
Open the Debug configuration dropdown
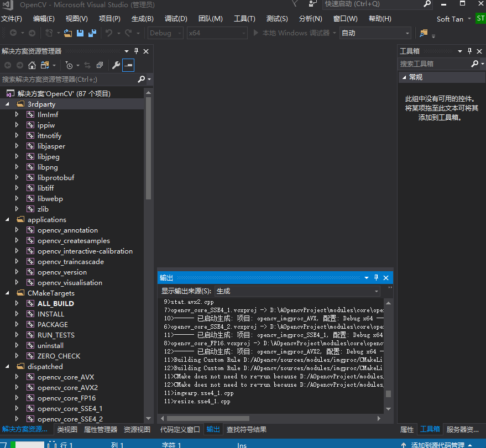165,33
